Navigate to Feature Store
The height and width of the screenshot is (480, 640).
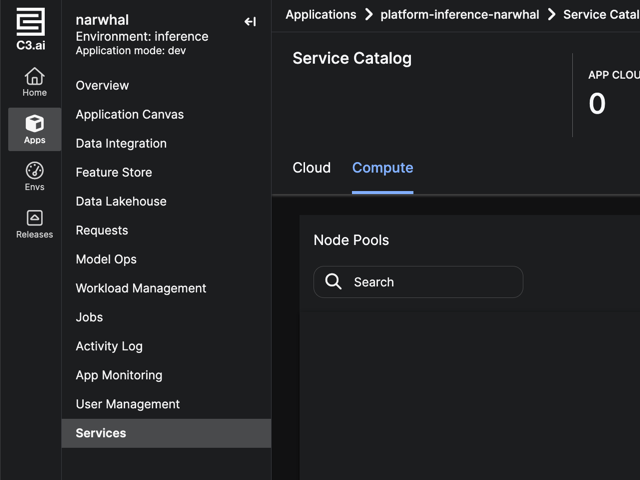(x=114, y=172)
